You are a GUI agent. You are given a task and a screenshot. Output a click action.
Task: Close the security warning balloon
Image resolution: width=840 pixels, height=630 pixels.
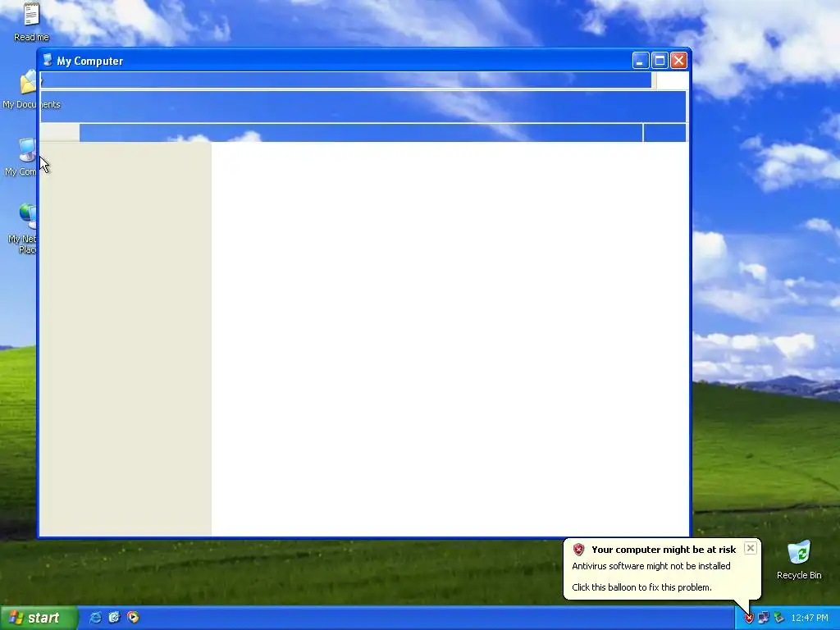[x=751, y=548]
